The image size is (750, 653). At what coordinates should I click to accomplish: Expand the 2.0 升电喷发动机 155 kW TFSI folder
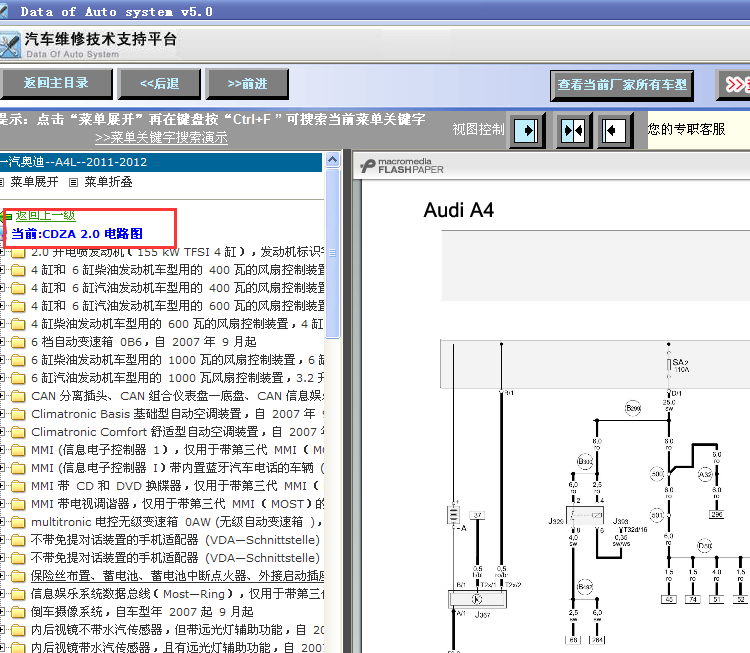coord(2,252)
